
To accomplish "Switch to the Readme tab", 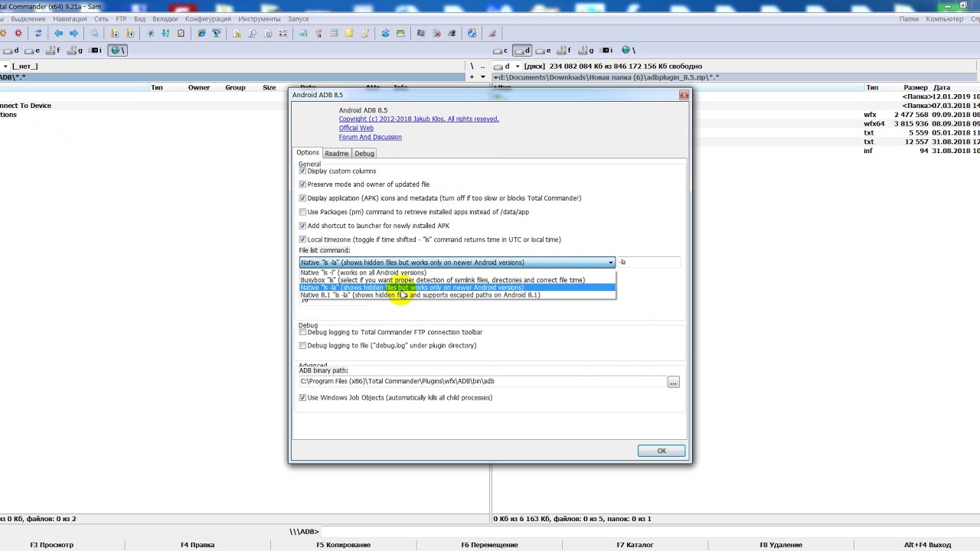I will tap(336, 154).
